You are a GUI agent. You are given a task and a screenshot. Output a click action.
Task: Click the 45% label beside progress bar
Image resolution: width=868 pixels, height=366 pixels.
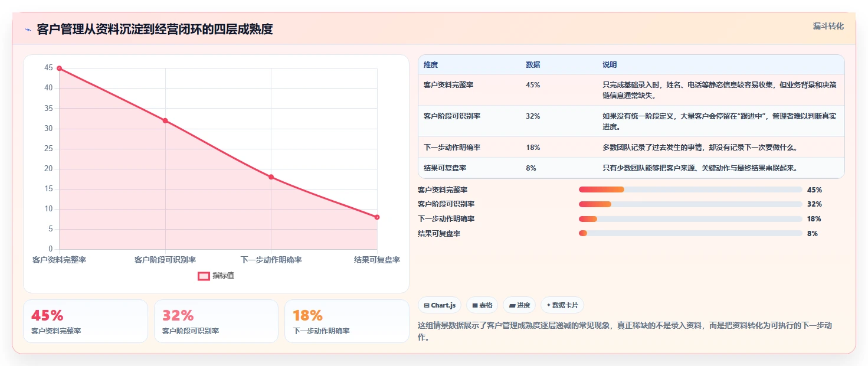click(814, 189)
